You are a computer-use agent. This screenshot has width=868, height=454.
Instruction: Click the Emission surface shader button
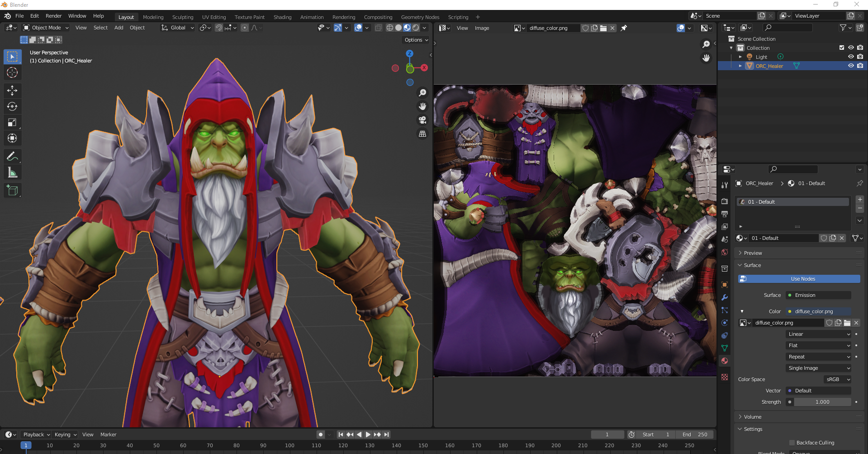(818, 295)
